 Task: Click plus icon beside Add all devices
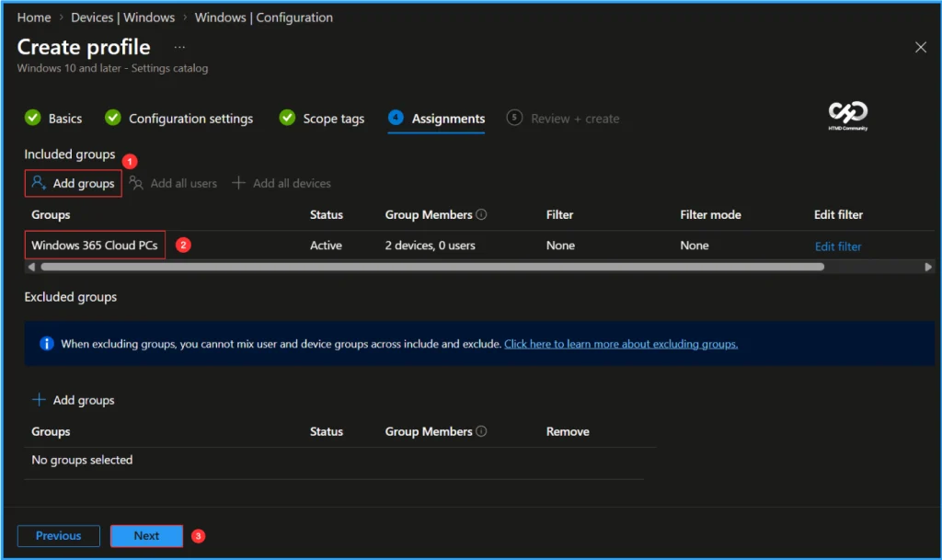coord(238,182)
